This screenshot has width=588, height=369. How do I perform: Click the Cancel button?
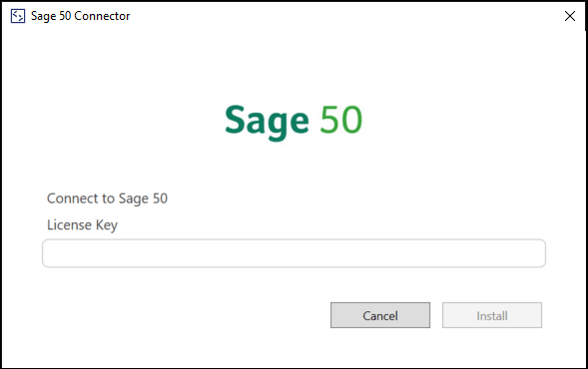click(x=380, y=315)
